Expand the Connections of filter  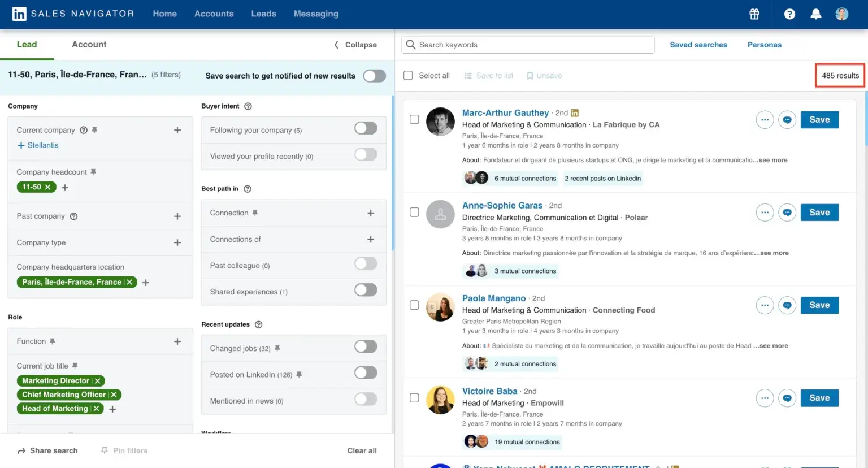tap(371, 239)
